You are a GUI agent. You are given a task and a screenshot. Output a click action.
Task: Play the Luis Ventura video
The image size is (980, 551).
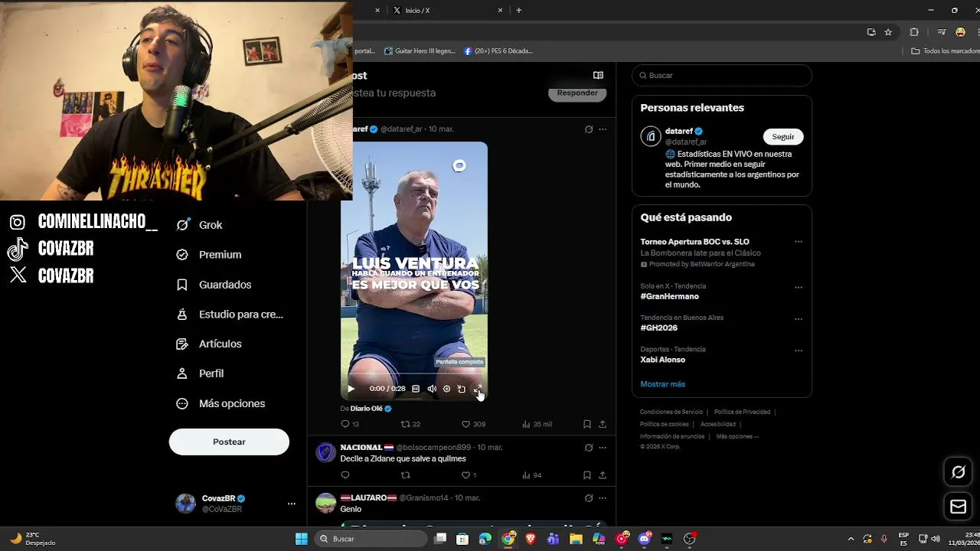coord(351,389)
